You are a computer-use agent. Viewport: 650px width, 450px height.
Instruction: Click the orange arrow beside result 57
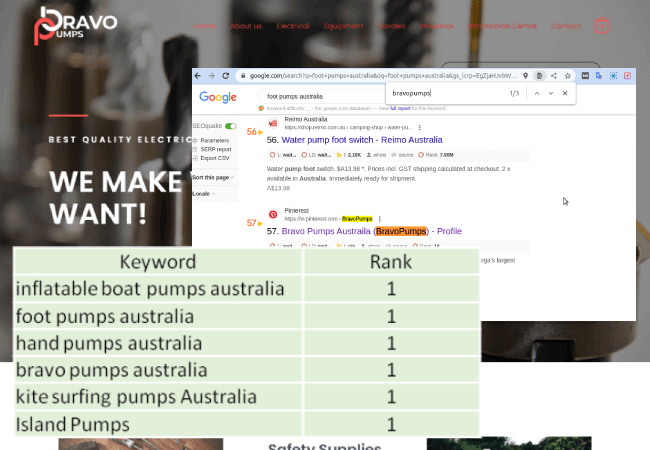coord(261,223)
